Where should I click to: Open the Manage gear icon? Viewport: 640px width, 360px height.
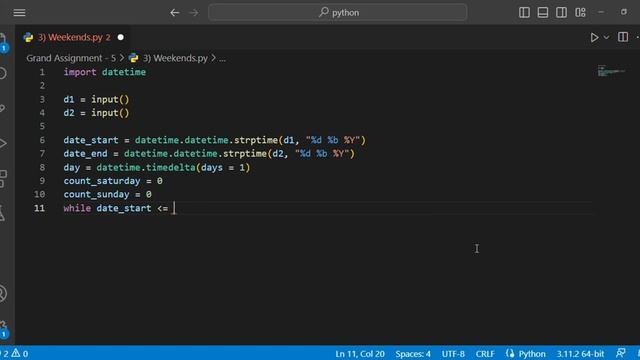pyautogui.click(x=4, y=329)
